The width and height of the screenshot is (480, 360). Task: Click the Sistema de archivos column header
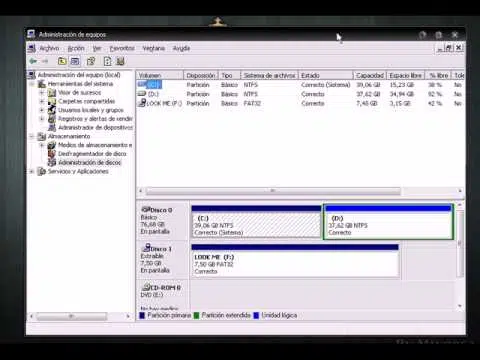269,76
